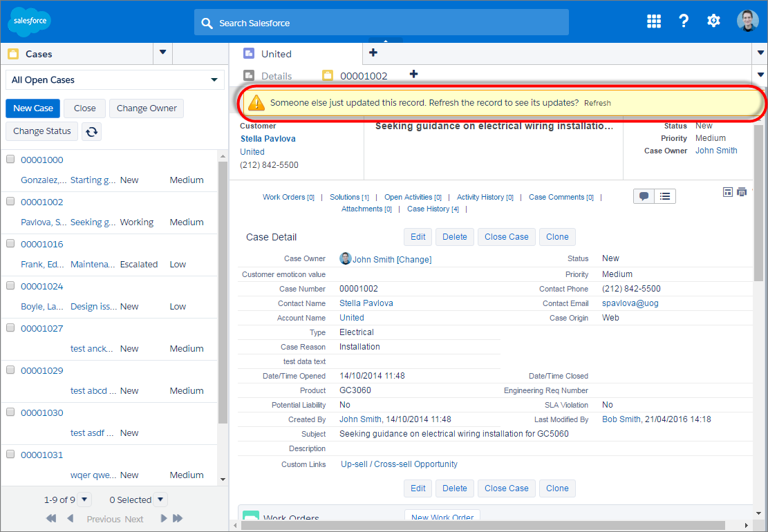Refresh the cases list with circular arrows icon

(91, 131)
